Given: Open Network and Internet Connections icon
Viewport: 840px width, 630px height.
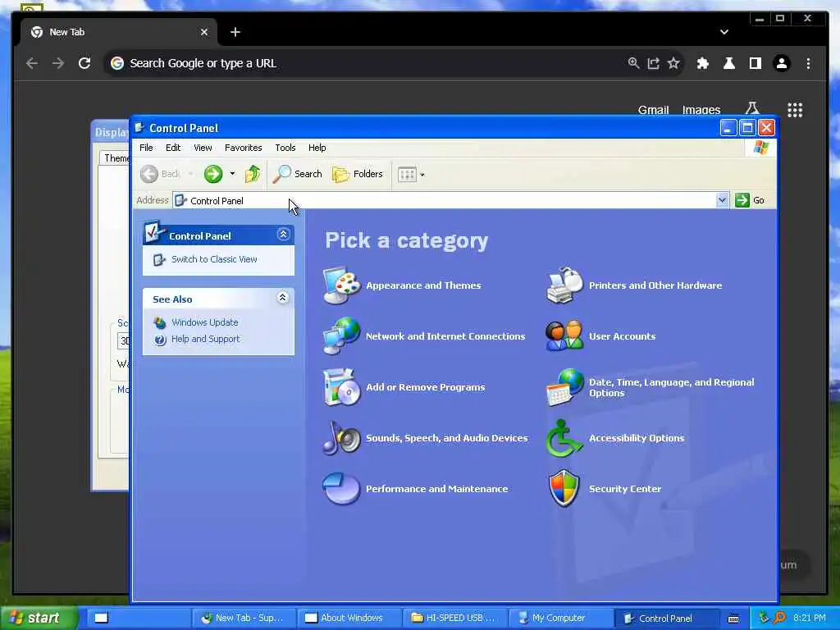Looking at the screenshot, I should pyautogui.click(x=341, y=336).
